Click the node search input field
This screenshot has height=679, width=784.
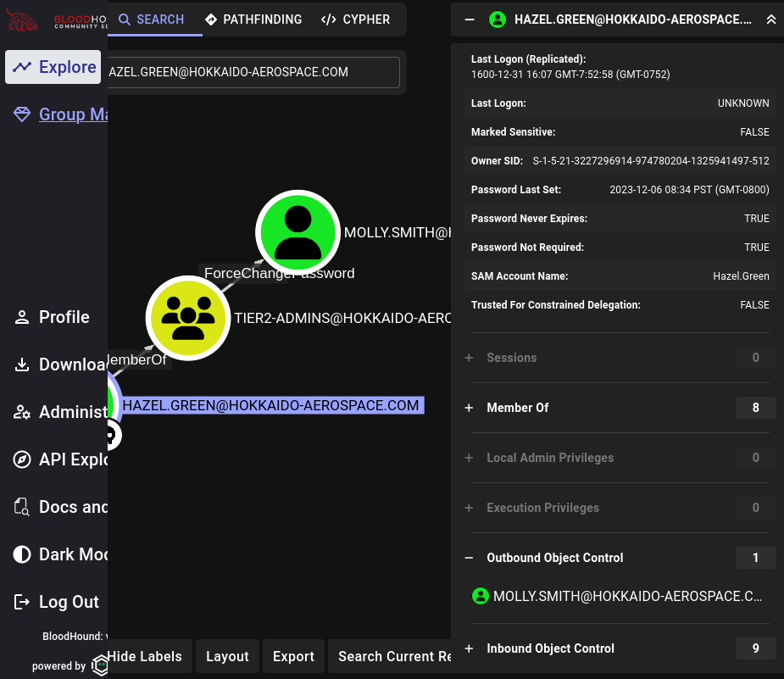(x=254, y=72)
